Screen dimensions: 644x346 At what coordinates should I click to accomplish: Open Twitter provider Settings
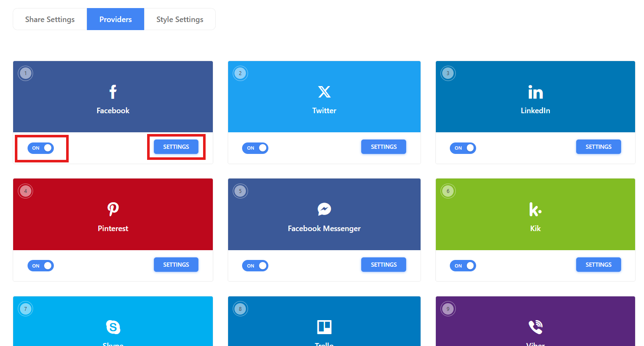pyautogui.click(x=384, y=147)
